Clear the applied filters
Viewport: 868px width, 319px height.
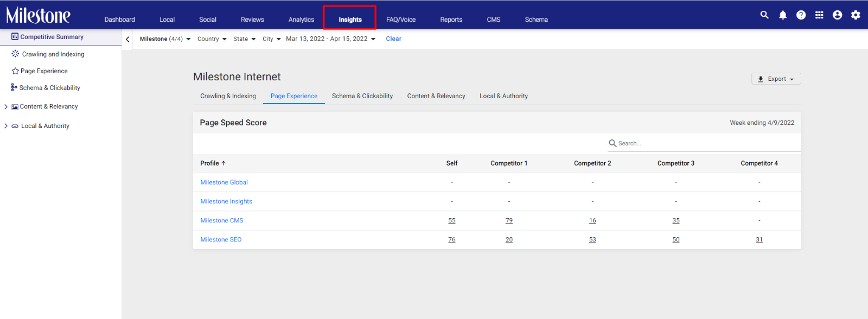point(394,39)
